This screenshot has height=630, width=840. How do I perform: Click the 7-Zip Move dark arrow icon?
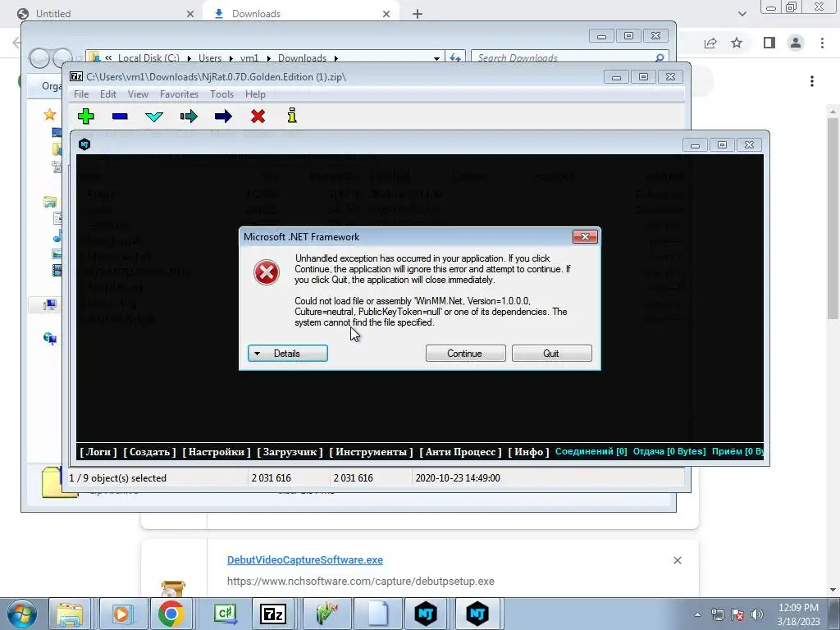(223, 116)
